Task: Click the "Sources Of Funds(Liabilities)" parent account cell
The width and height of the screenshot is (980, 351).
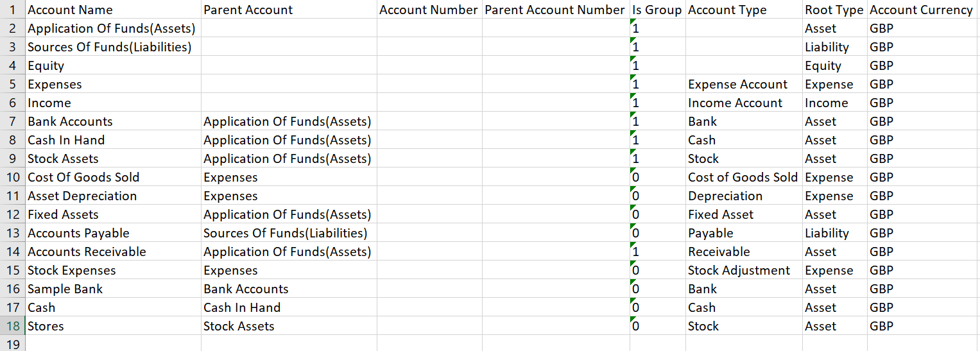Action: [x=286, y=233]
